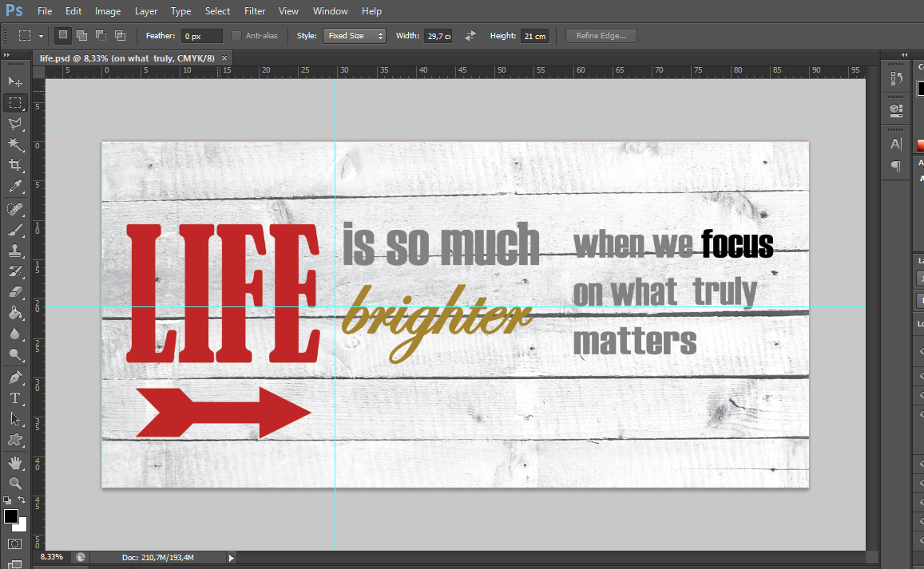Activate the Horizontal Type tool

tap(15, 398)
